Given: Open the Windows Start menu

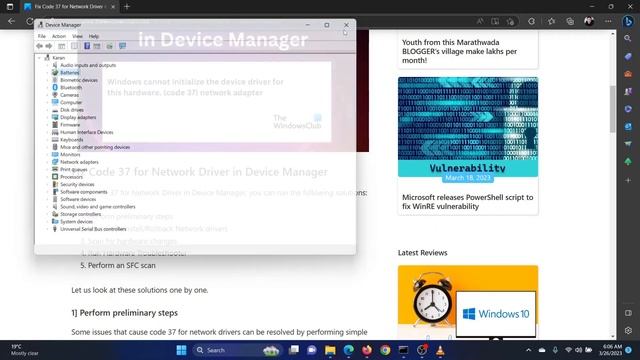Looking at the screenshot, I should [x=181, y=350].
